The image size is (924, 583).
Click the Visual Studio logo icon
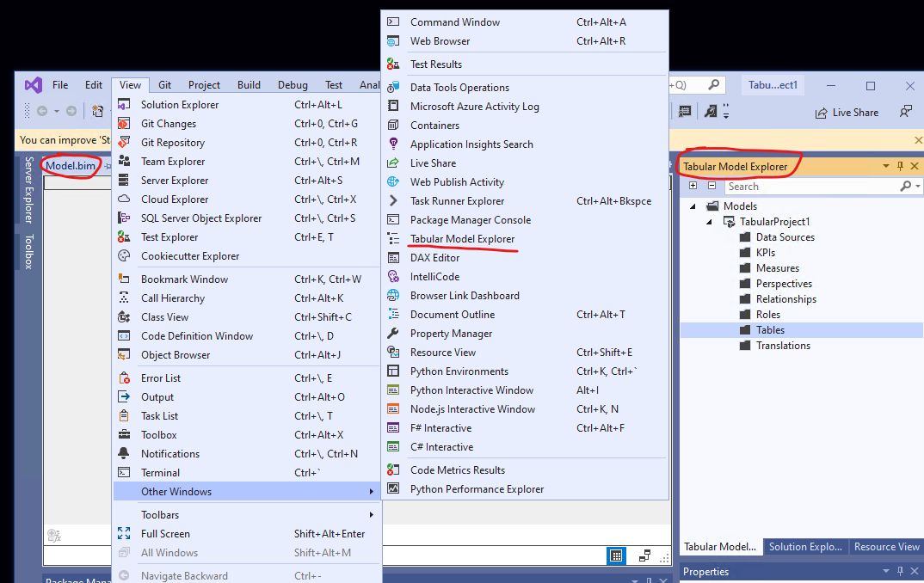[34, 85]
